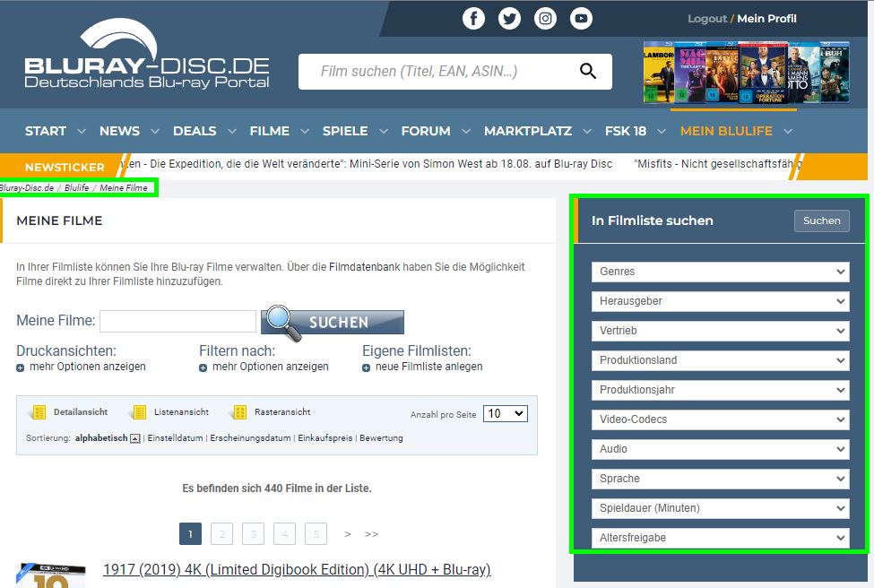Open the Audio dropdown

coord(720,449)
